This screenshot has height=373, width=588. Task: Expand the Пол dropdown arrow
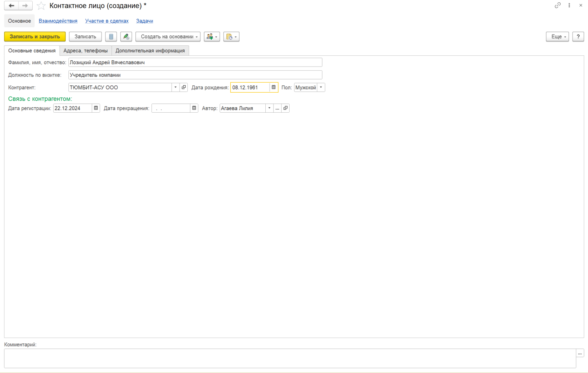point(321,87)
